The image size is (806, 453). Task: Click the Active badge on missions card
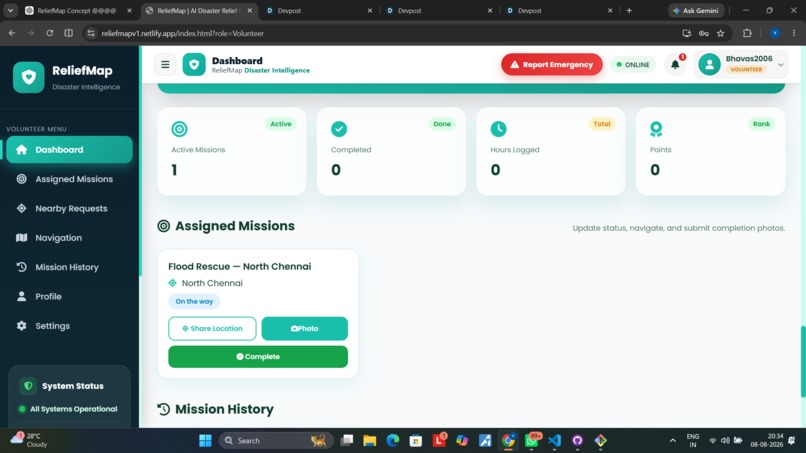[x=281, y=124]
